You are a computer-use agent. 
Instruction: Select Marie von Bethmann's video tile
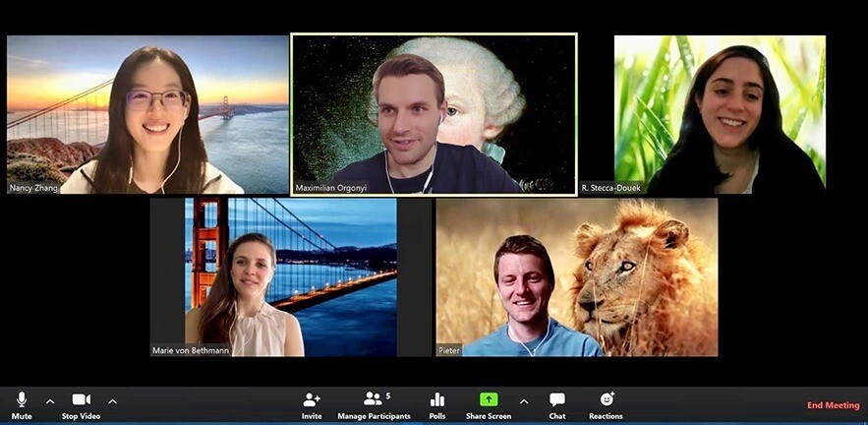click(x=273, y=275)
